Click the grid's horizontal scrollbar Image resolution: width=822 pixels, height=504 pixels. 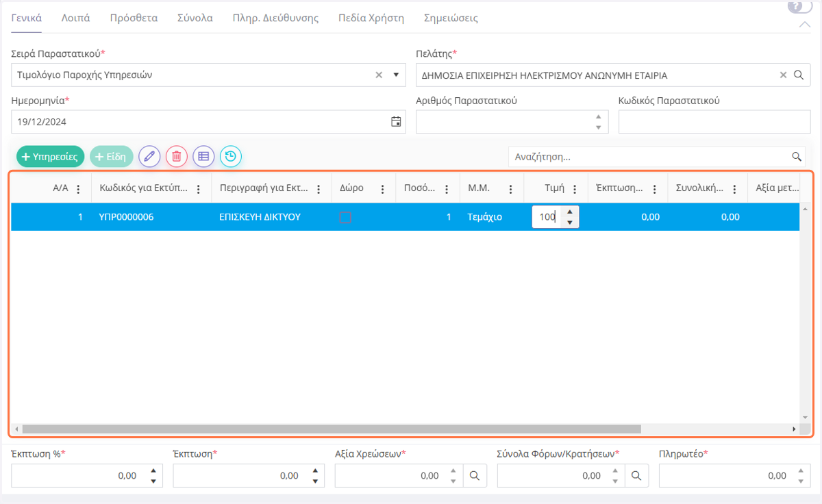click(x=331, y=429)
